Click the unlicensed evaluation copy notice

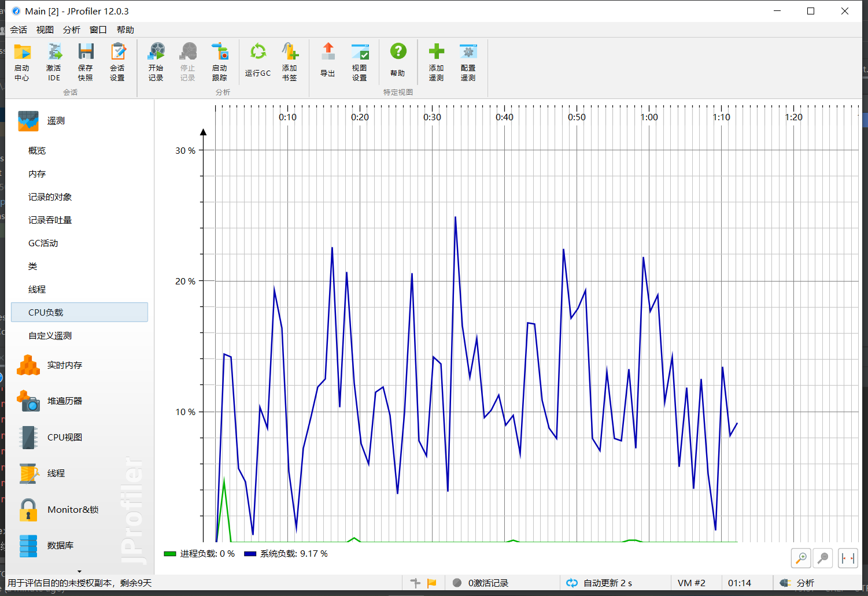tap(80, 583)
